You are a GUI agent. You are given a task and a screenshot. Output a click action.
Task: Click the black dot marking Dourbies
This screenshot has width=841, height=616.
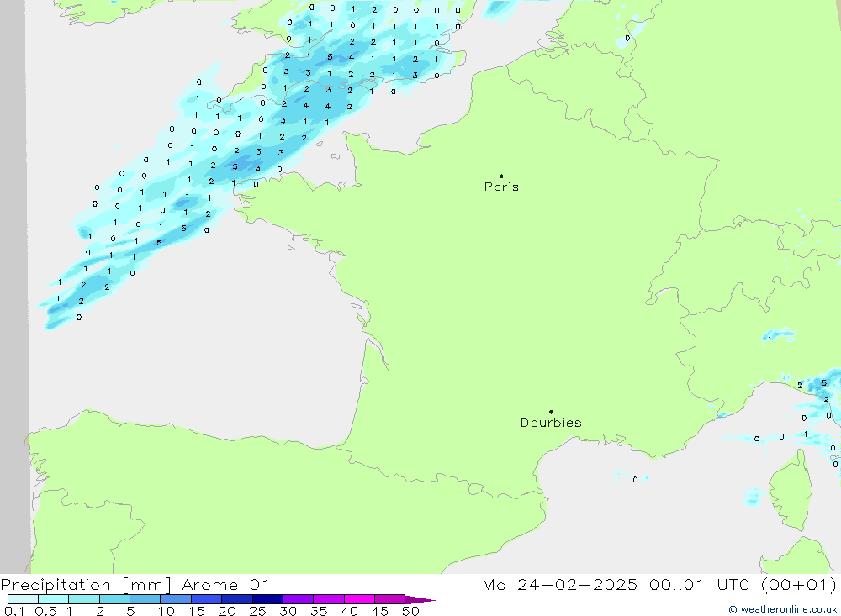(x=551, y=412)
